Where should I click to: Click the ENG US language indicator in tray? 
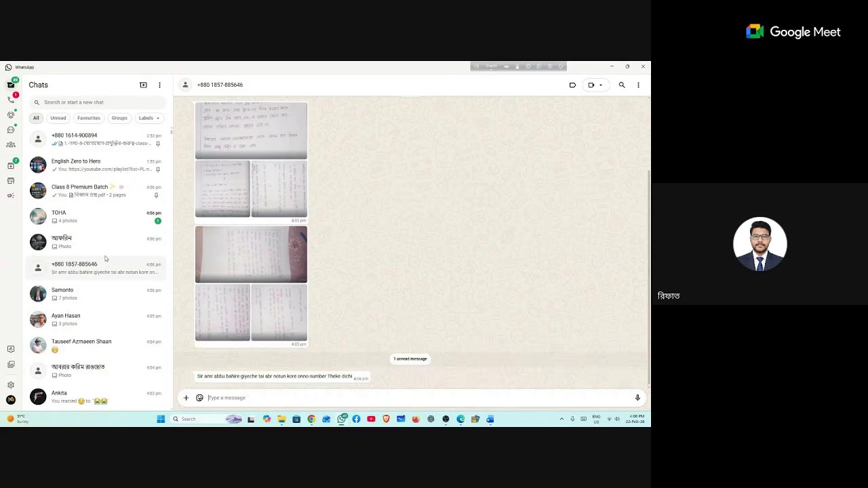tap(596, 419)
